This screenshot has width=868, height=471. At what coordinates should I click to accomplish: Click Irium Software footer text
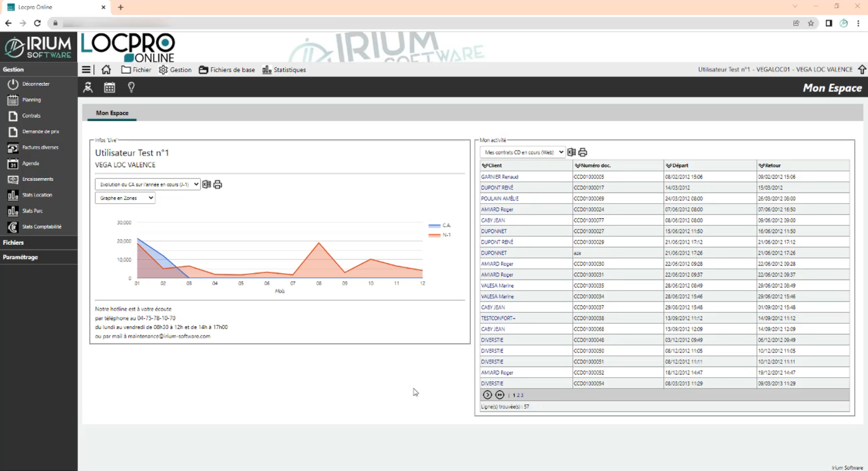click(847, 467)
